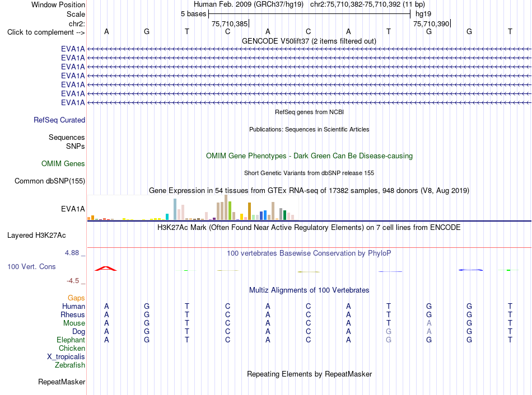532x395 pixels.
Task: Select the 75,710,390 ruler position marker
Action: click(431, 23)
